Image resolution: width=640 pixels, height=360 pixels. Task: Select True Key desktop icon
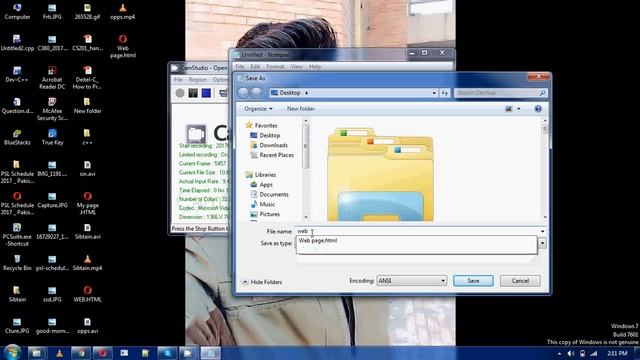pos(52,138)
